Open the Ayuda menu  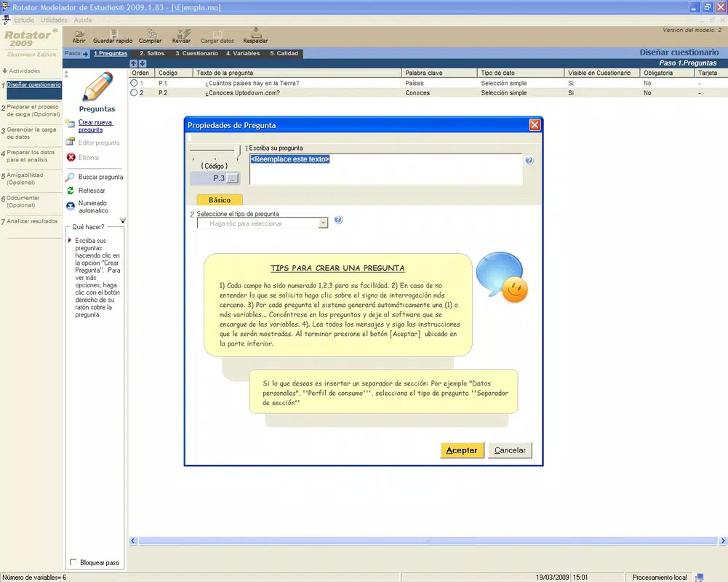[83, 20]
